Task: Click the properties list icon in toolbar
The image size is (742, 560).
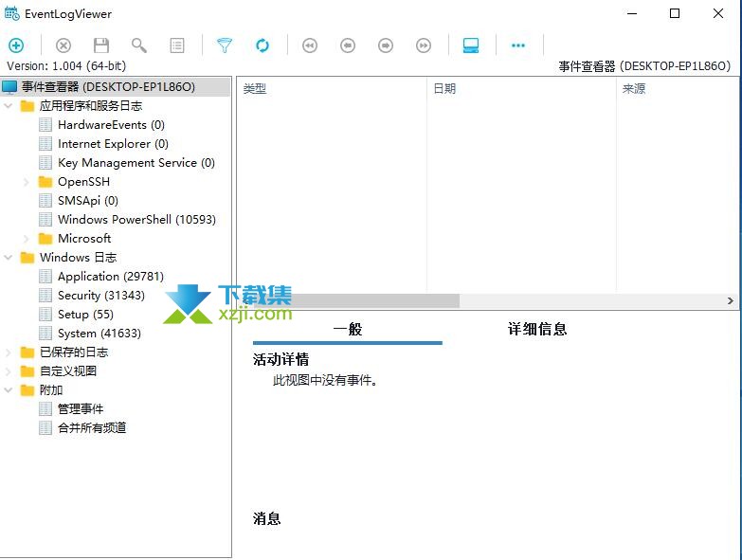Action: (x=177, y=45)
